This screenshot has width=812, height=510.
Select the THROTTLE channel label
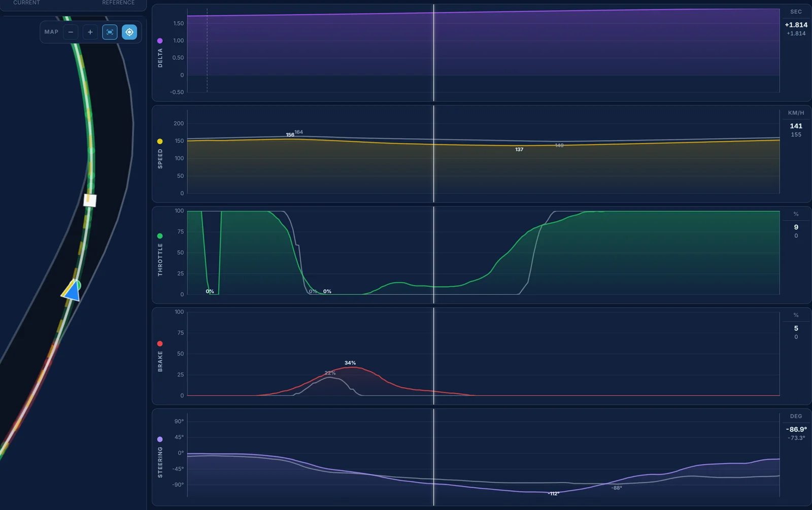tap(160, 260)
